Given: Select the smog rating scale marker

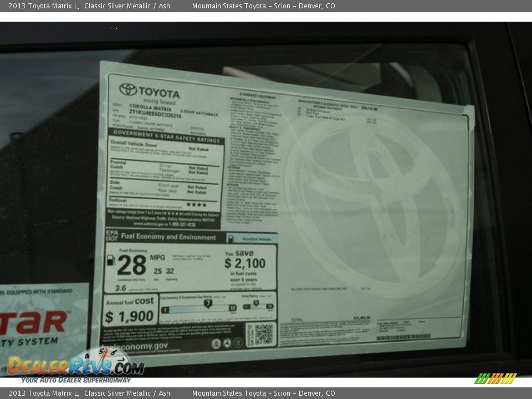Looking at the screenshot, I should (x=256, y=303).
